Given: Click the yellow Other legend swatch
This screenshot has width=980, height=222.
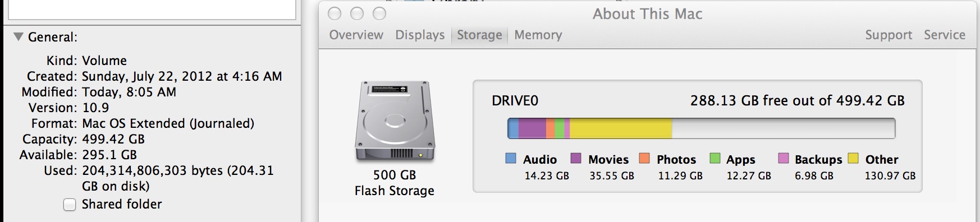Looking at the screenshot, I should pyautogui.click(x=853, y=159).
